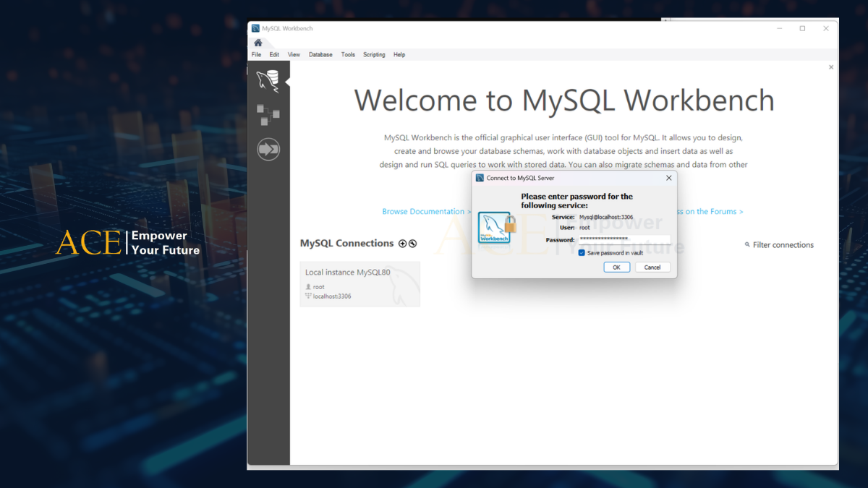
Task: Dismiss the welcome banner with its X icon
Action: [x=830, y=67]
